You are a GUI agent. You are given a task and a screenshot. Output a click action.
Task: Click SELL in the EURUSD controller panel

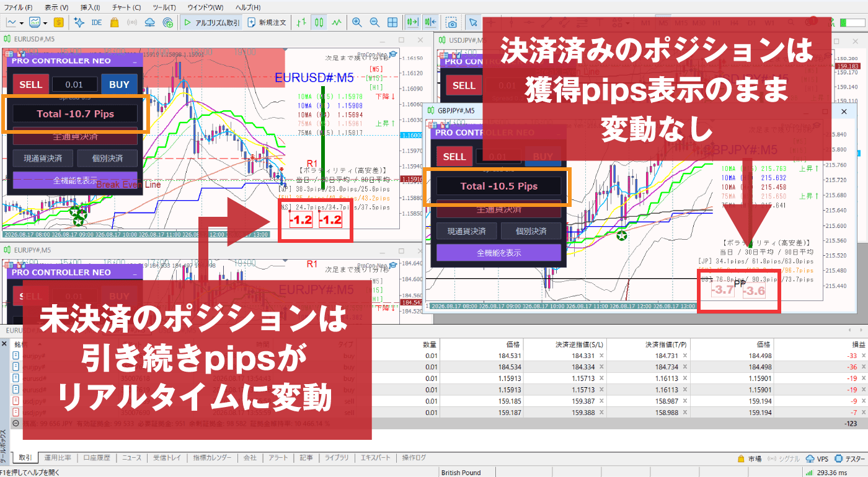(x=31, y=85)
